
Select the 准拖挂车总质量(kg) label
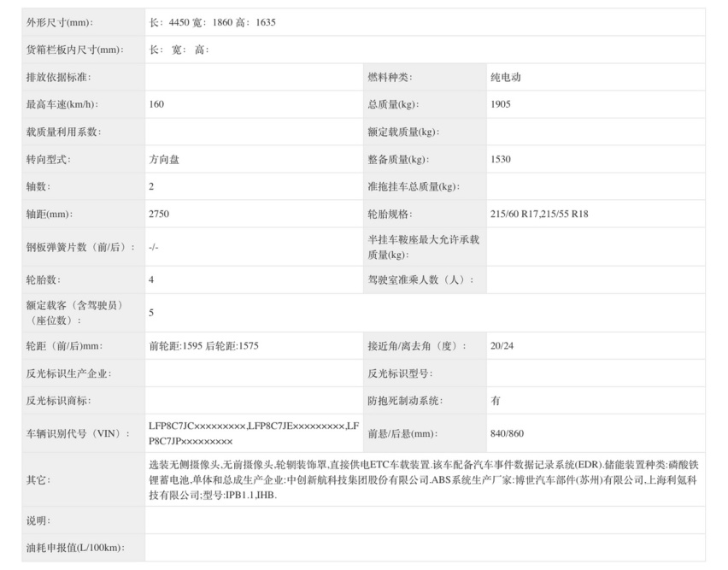(x=414, y=186)
